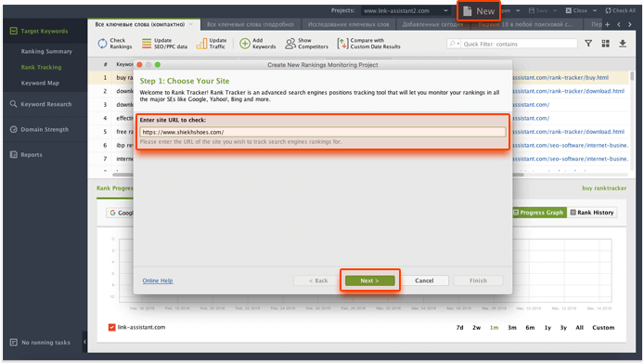644x364 pixels.
Task: Open Ranking Summary in sidebar
Action: point(46,51)
